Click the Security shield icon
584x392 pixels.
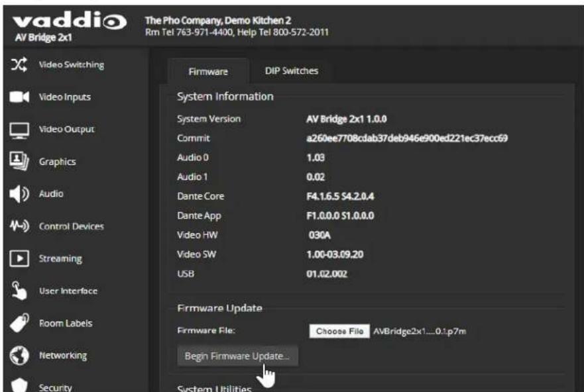[x=19, y=385]
